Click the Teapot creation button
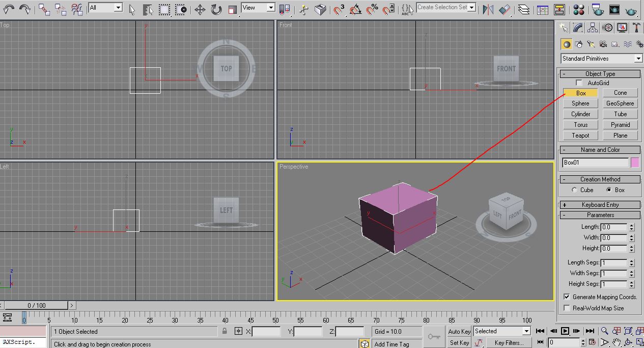The width and height of the screenshot is (644, 348). 580,135
